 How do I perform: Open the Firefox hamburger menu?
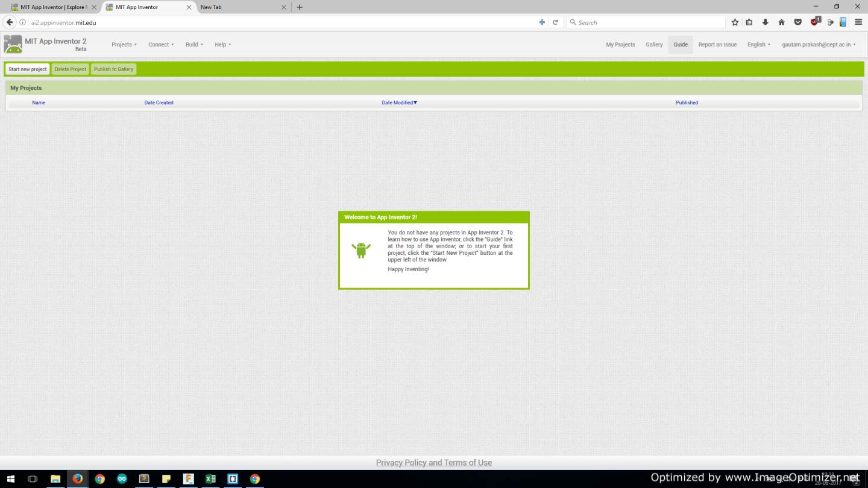point(858,22)
